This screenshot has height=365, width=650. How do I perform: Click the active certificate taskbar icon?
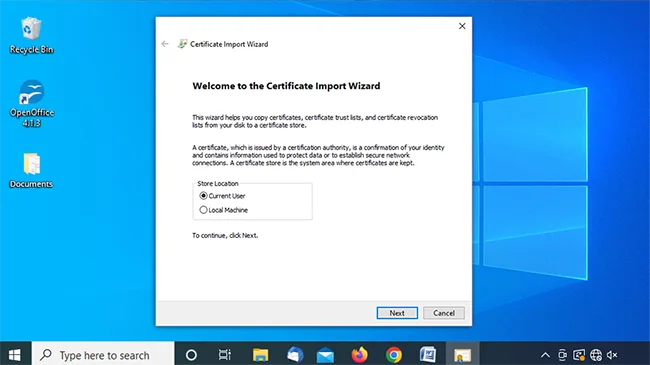[462, 355]
